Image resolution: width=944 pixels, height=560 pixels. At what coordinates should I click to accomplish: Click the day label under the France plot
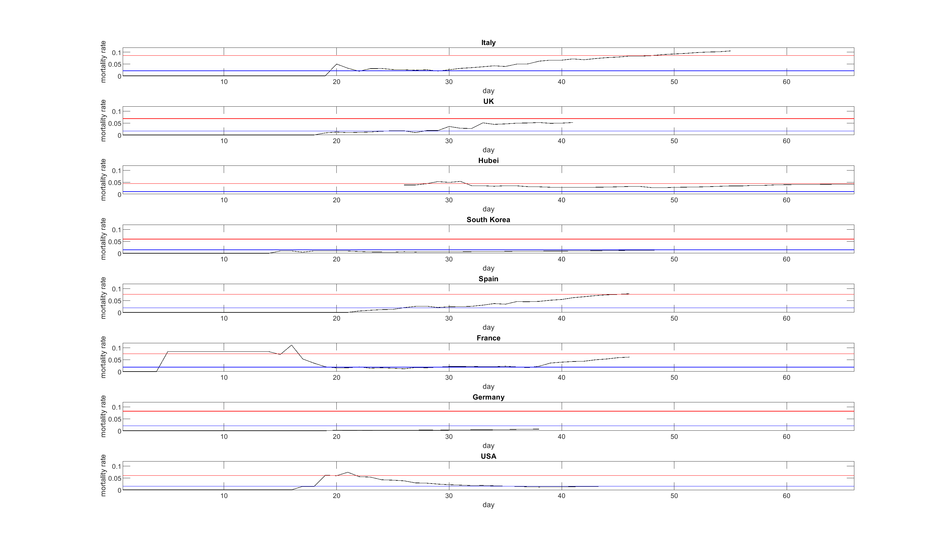click(x=488, y=386)
